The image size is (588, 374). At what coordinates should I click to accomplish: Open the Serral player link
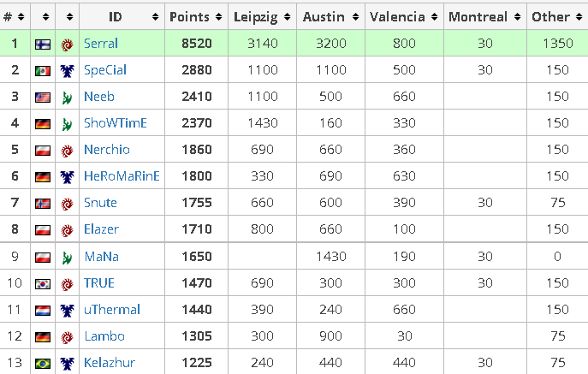pyautogui.click(x=101, y=44)
